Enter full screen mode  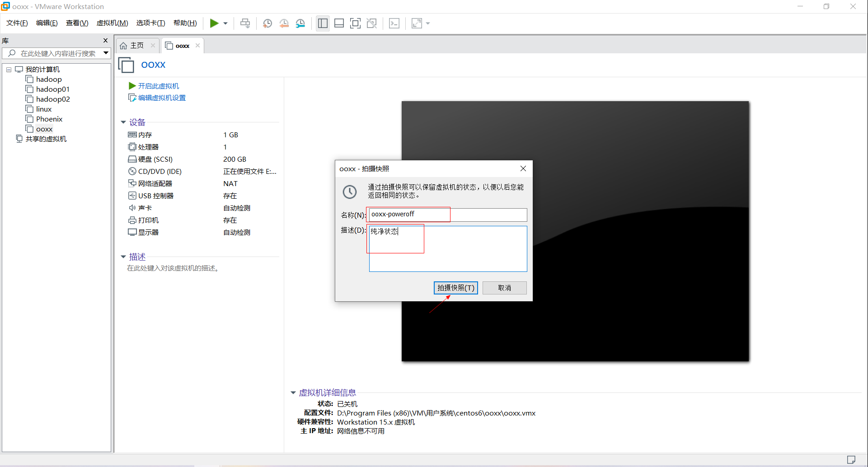(356, 23)
